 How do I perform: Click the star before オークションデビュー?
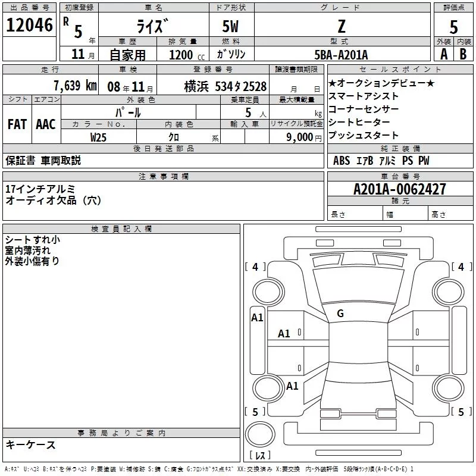click(x=332, y=83)
